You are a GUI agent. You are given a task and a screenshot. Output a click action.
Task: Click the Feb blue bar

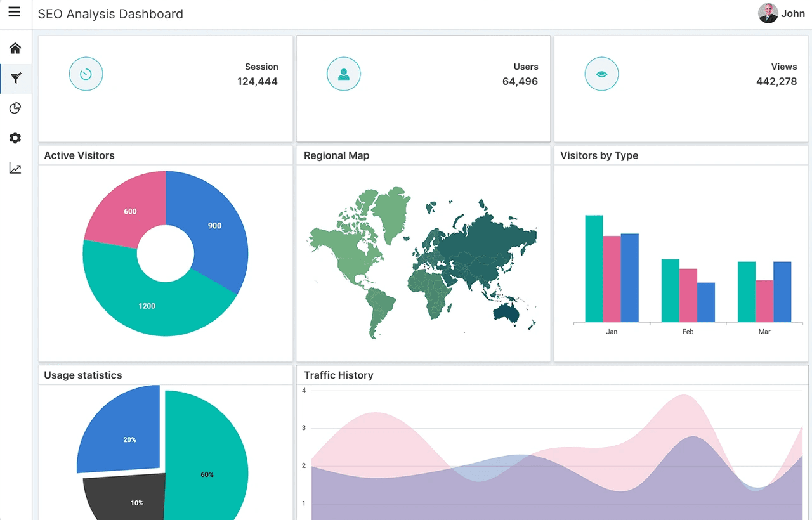click(706, 302)
